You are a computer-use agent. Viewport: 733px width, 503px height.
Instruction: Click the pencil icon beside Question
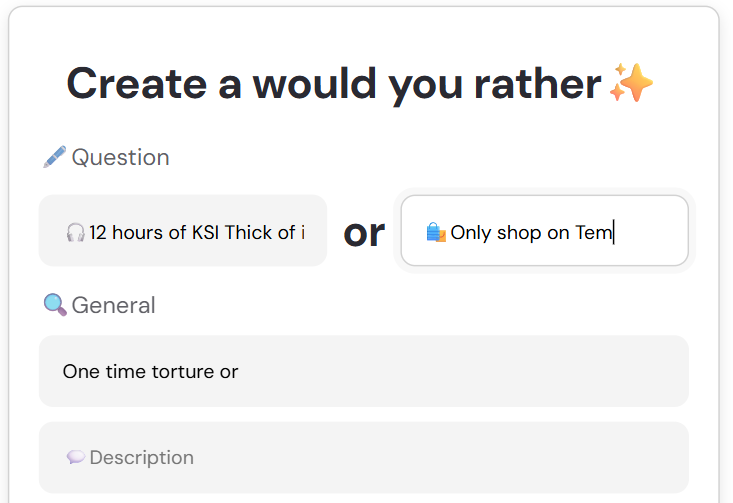(x=55, y=157)
